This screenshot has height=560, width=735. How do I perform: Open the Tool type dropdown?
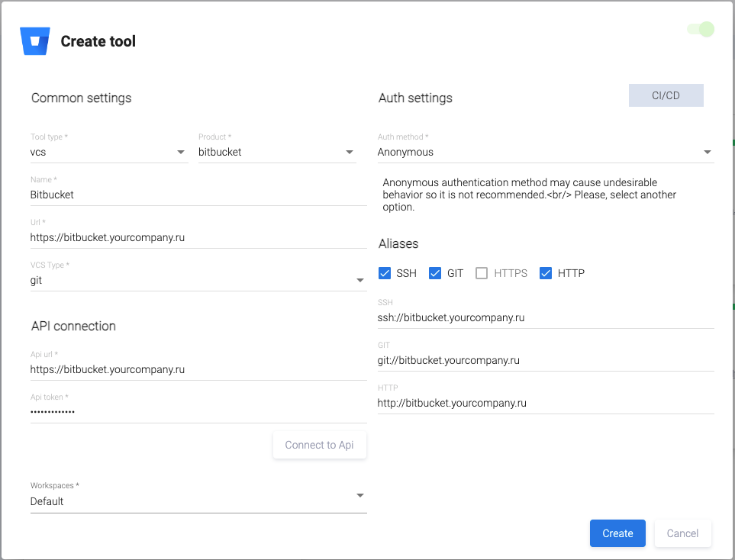coord(108,153)
